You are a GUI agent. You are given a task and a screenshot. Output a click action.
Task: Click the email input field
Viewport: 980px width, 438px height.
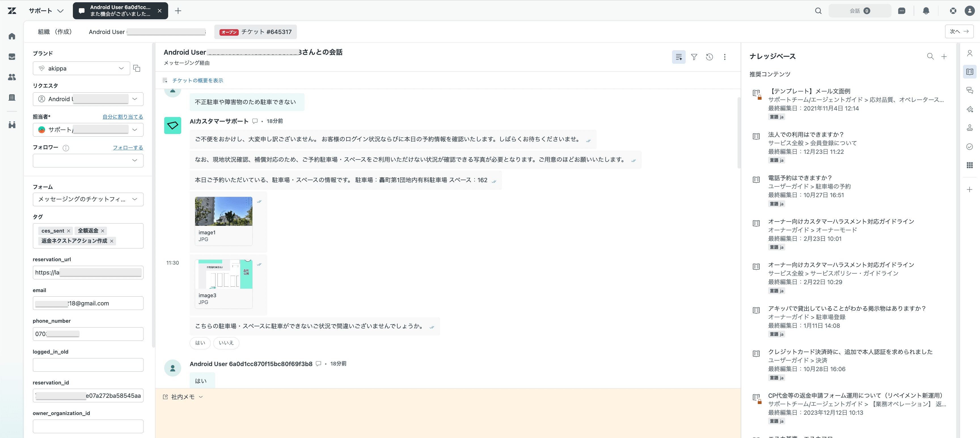(x=88, y=303)
